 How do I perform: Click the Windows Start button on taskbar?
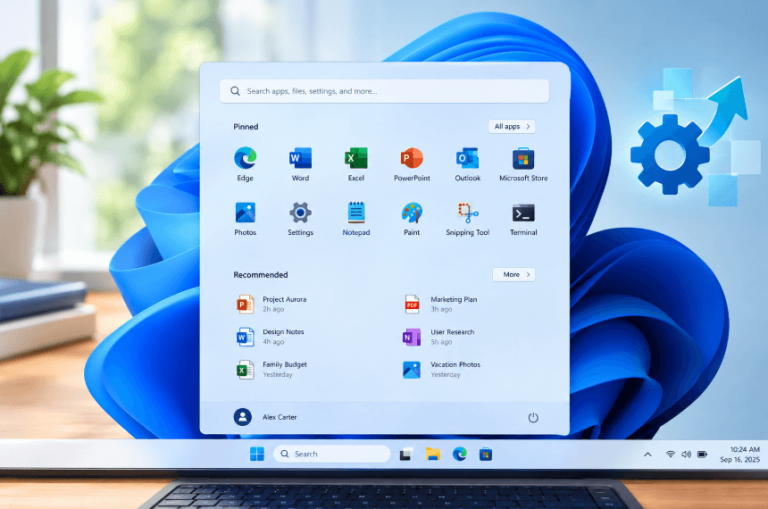pos(257,454)
